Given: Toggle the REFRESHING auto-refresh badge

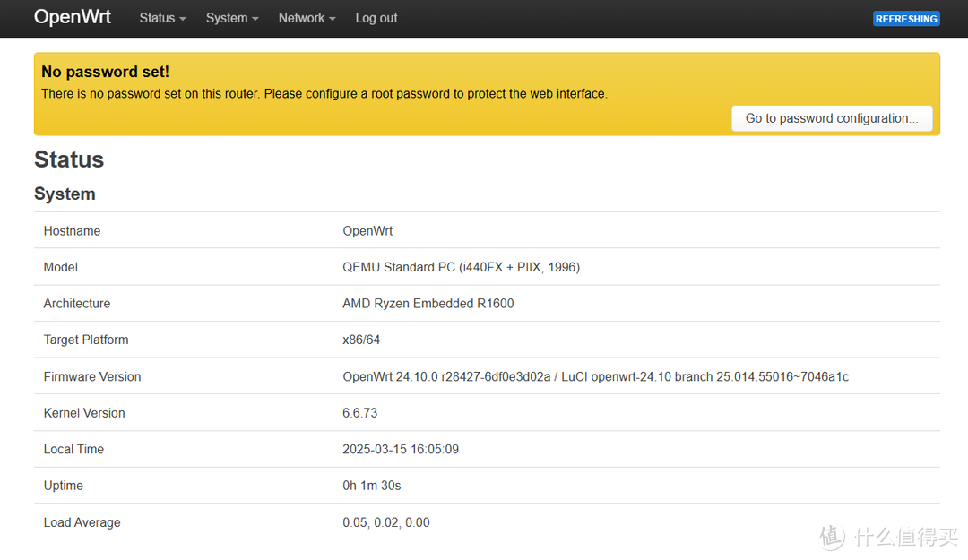Looking at the screenshot, I should click(906, 19).
